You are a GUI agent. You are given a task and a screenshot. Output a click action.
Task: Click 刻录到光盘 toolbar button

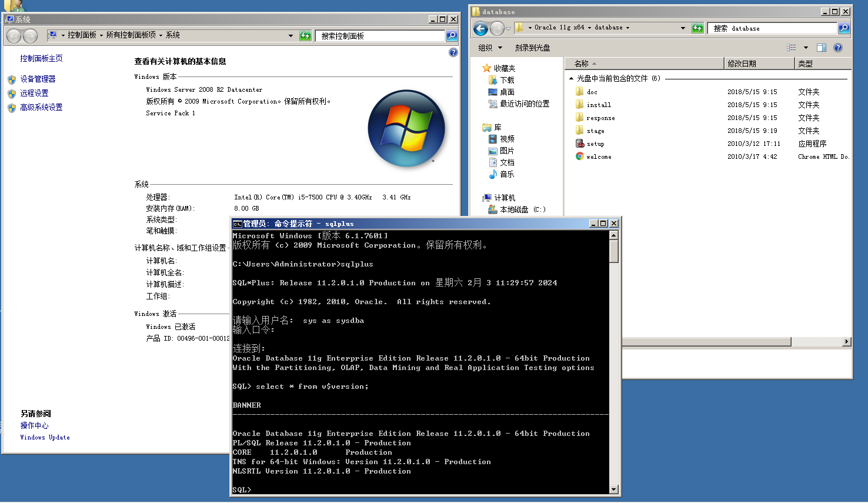point(532,48)
